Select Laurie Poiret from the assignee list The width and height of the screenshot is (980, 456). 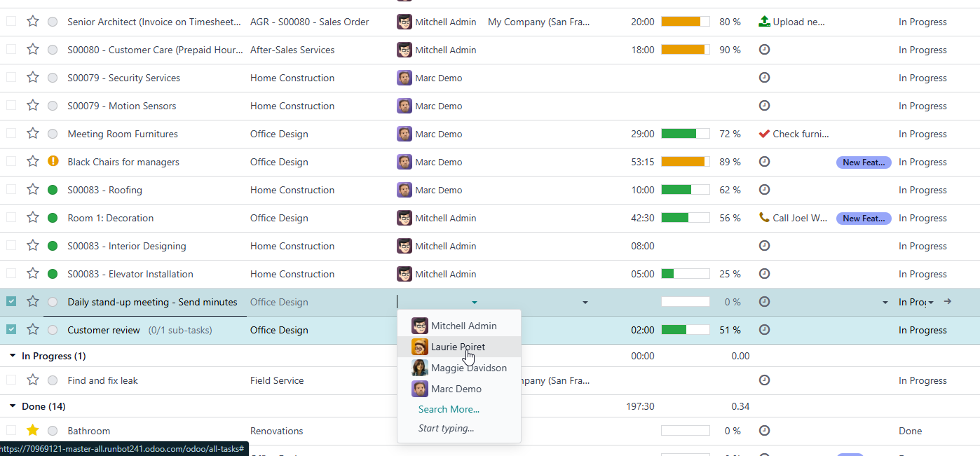[458, 347]
